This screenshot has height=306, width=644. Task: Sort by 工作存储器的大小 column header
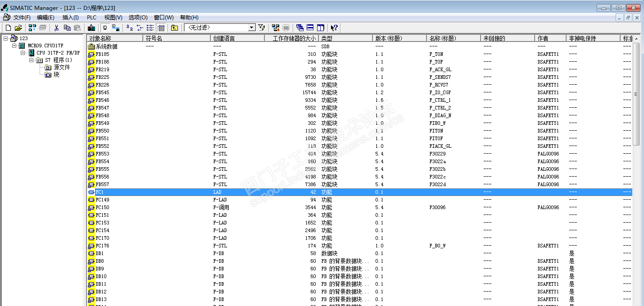pyautogui.click(x=291, y=38)
